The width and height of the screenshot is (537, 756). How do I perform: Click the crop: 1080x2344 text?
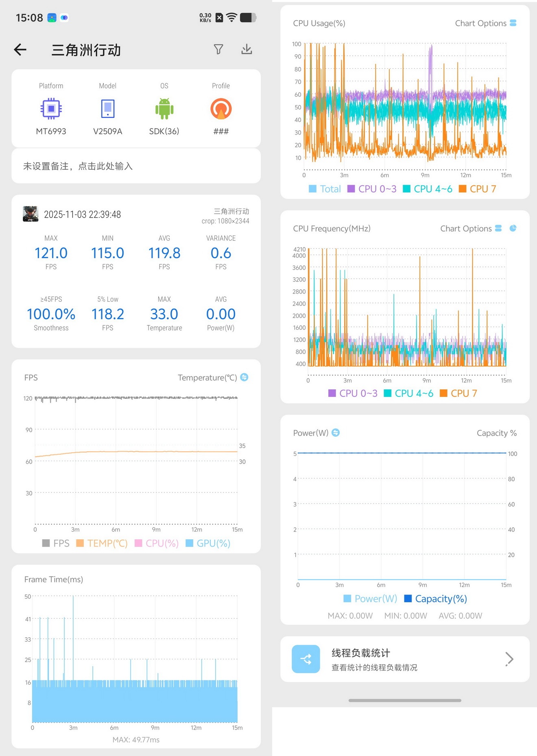pos(225,221)
